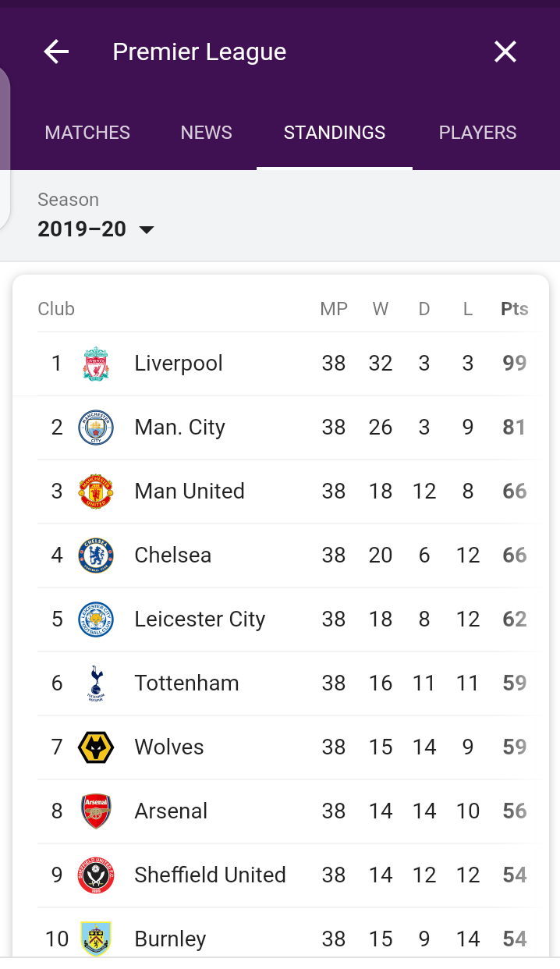Click the Premier League title text
The image size is (560, 969).
(199, 52)
